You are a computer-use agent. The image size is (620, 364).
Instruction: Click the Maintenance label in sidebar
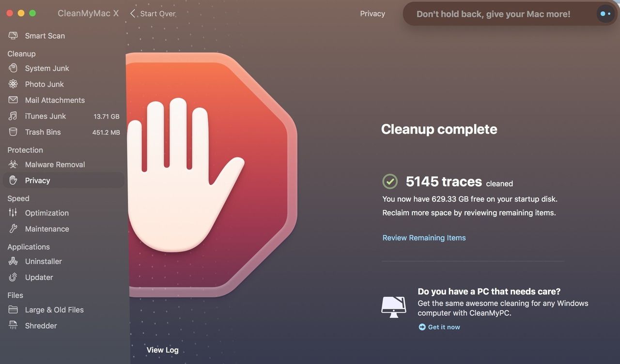point(47,229)
